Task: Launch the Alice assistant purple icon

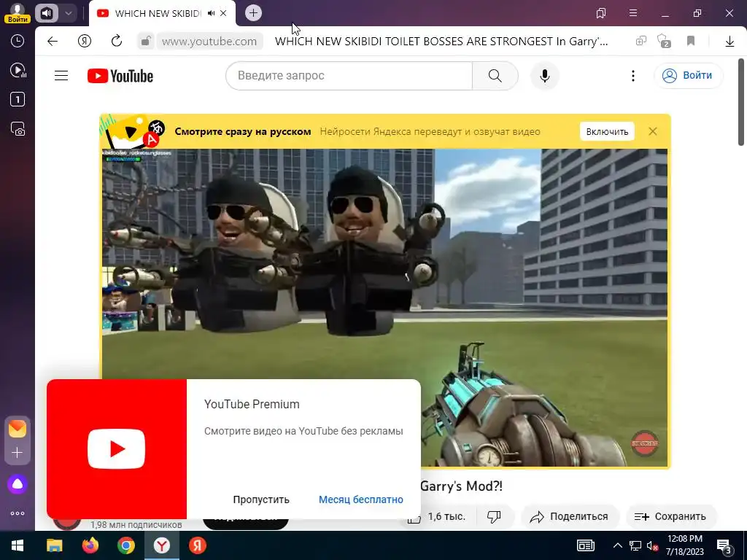Action: pyautogui.click(x=18, y=484)
